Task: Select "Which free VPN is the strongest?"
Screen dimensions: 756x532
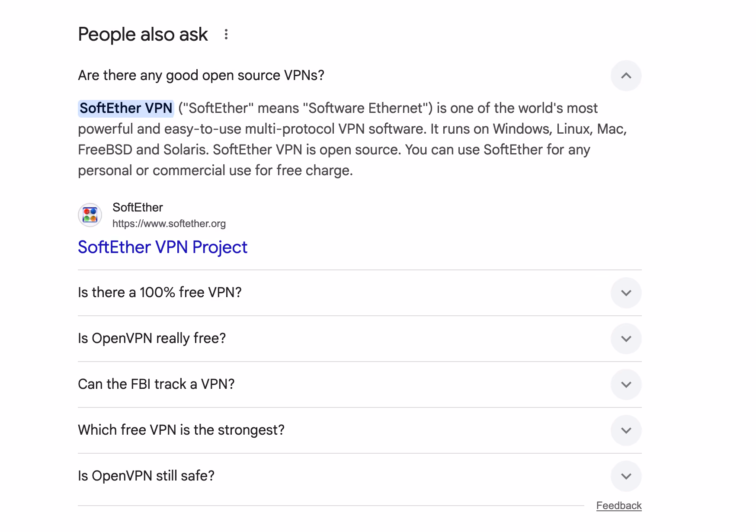Action: click(x=181, y=430)
